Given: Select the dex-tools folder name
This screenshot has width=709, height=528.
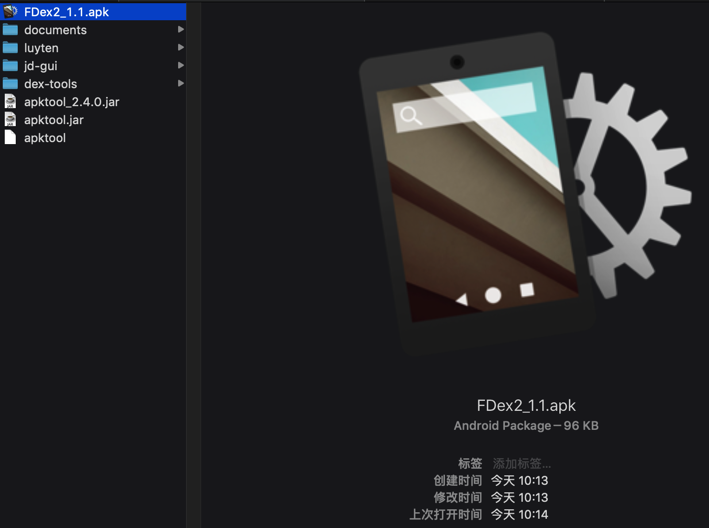Looking at the screenshot, I should click(50, 84).
